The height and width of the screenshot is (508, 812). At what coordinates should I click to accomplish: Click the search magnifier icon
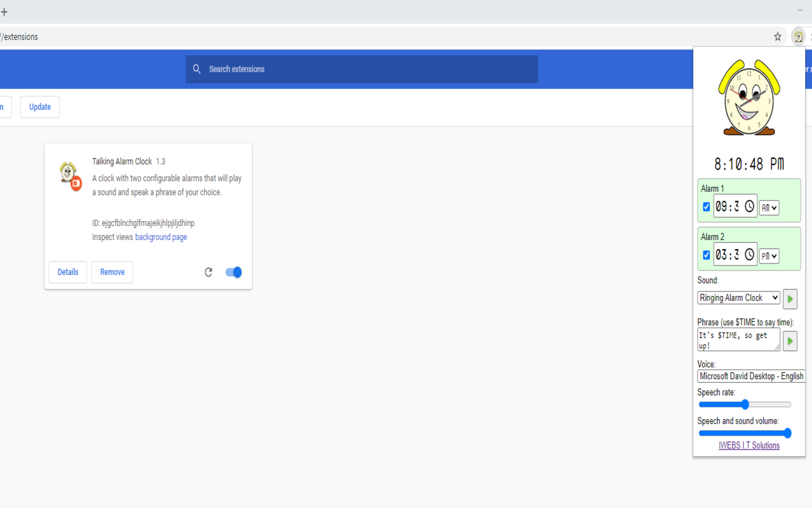pos(197,69)
